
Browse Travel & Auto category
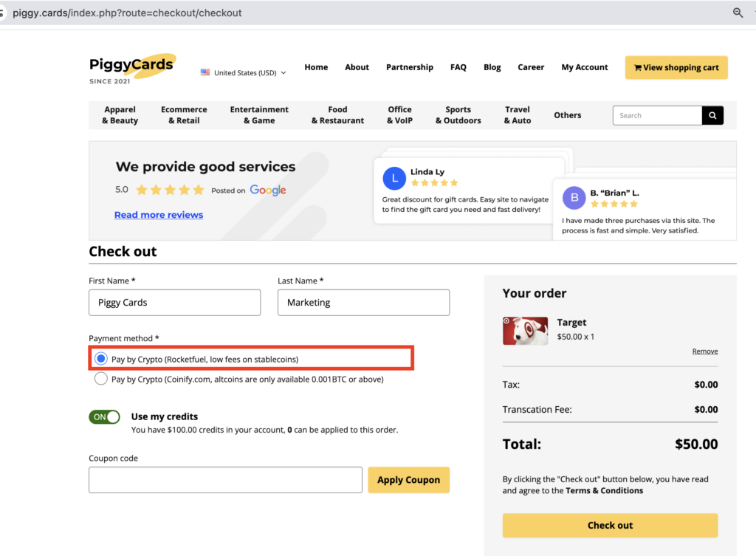coord(518,115)
